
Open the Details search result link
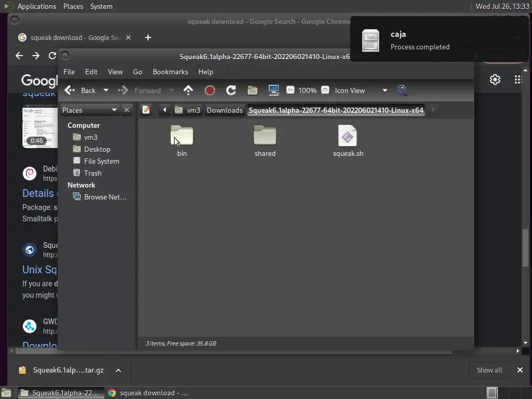click(x=38, y=193)
